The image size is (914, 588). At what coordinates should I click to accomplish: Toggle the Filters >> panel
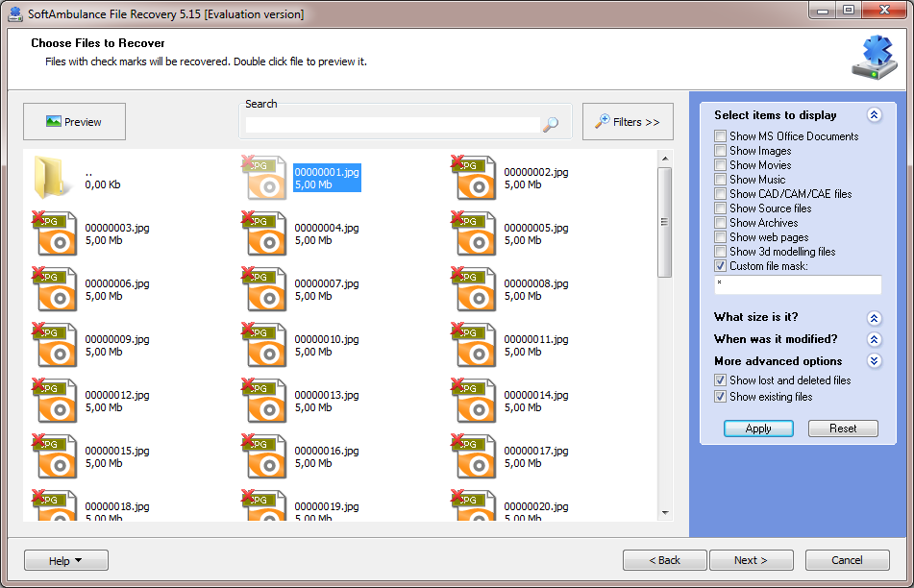[x=628, y=122]
